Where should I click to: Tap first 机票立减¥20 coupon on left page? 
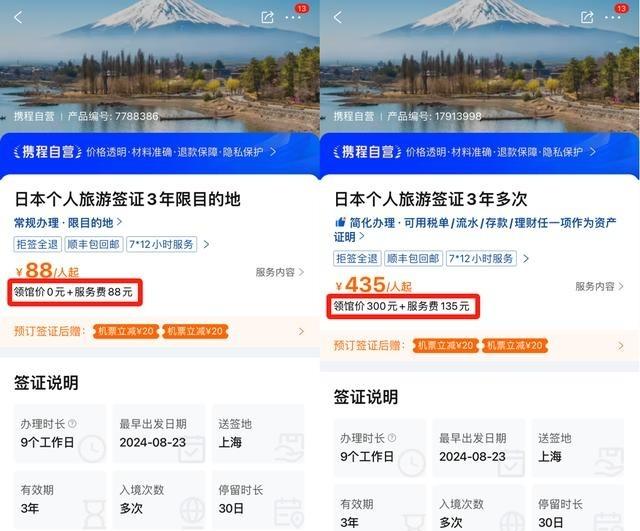(126, 331)
